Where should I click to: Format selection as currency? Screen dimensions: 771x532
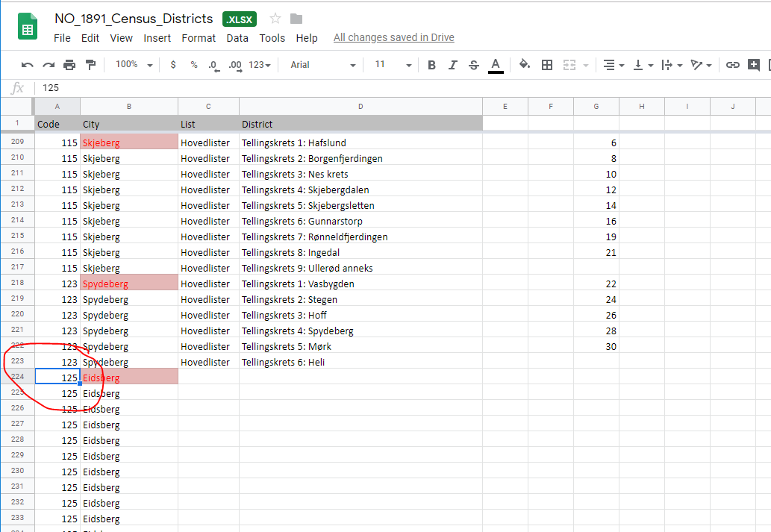click(x=173, y=65)
